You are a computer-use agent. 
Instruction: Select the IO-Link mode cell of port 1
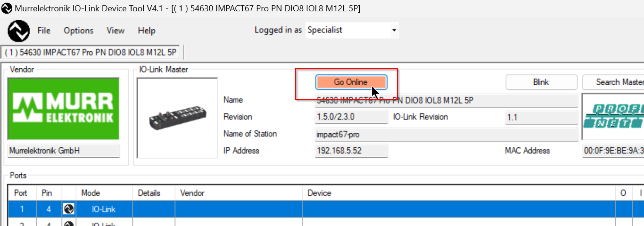pyautogui.click(x=104, y=209)
